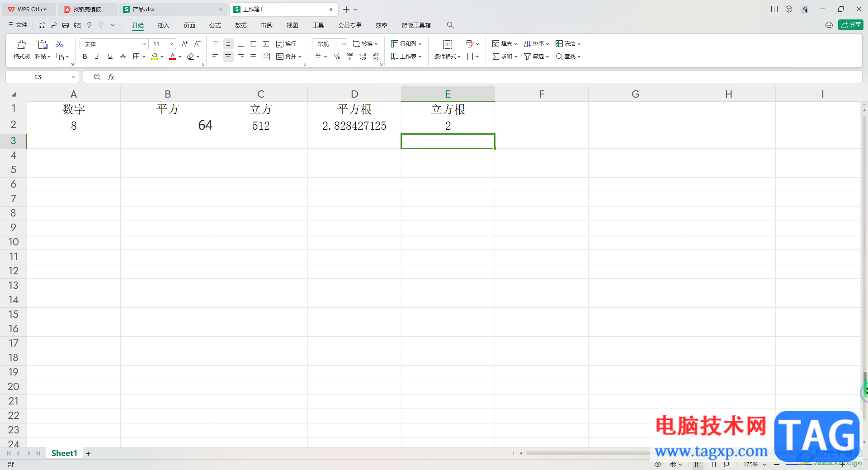Open the font name dropdown (宋体)
The height and width of the screenshot is (470, 868).
[144, 44]
